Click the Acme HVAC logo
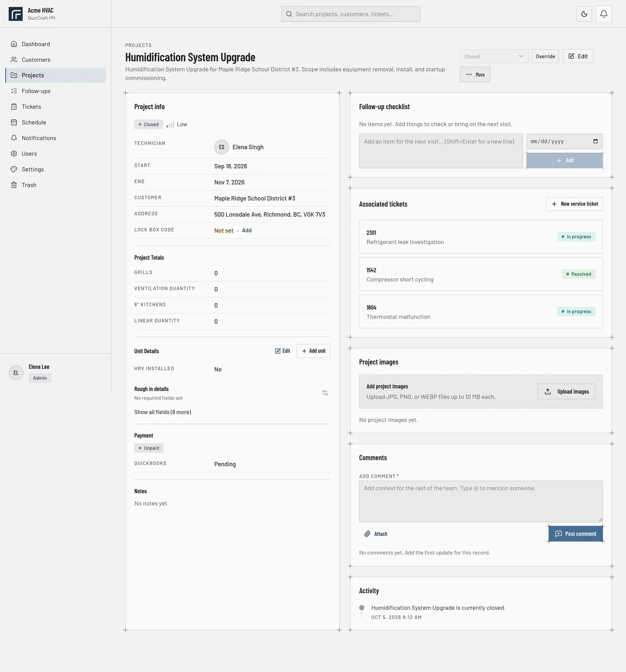 [16, 14]
